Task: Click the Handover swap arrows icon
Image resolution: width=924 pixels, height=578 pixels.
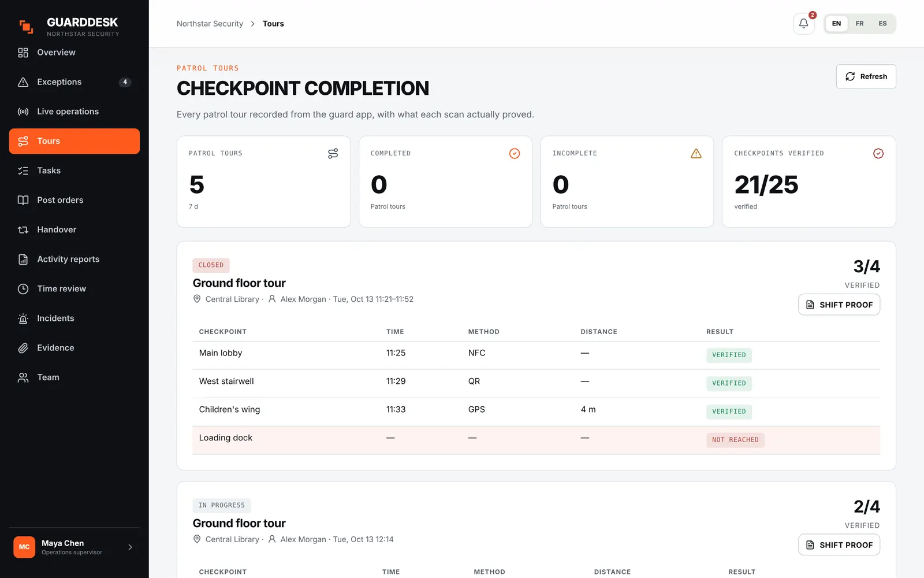Action: pos(23,229)
